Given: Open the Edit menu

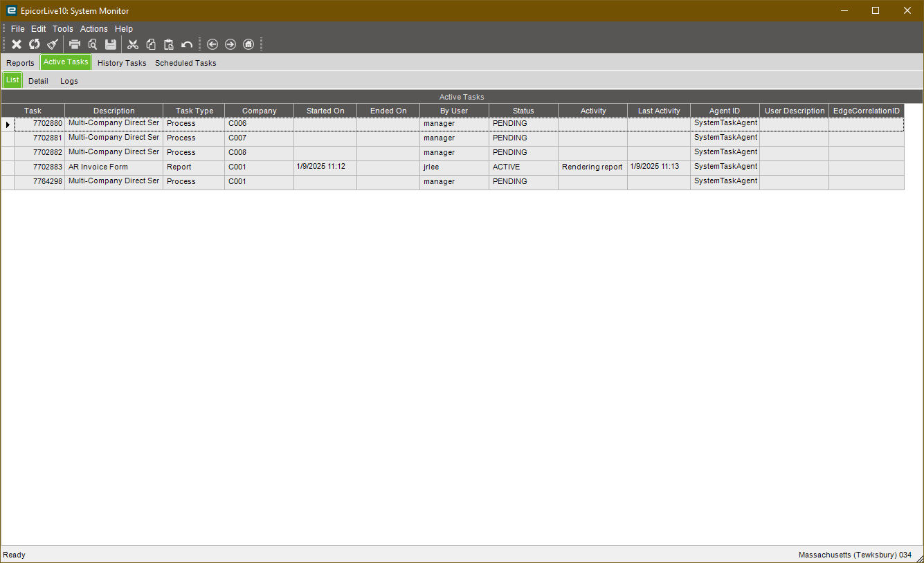Looking at the screenshot, I should pos(39,29).
